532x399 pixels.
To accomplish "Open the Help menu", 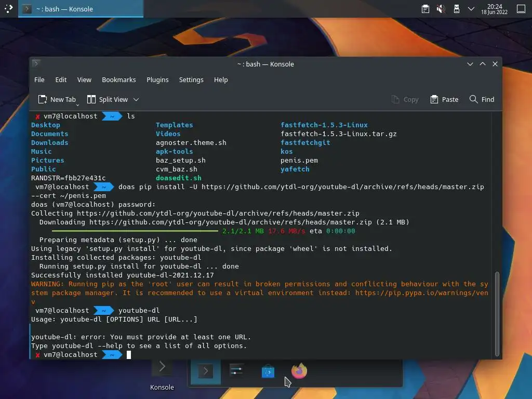I will 221,79.
